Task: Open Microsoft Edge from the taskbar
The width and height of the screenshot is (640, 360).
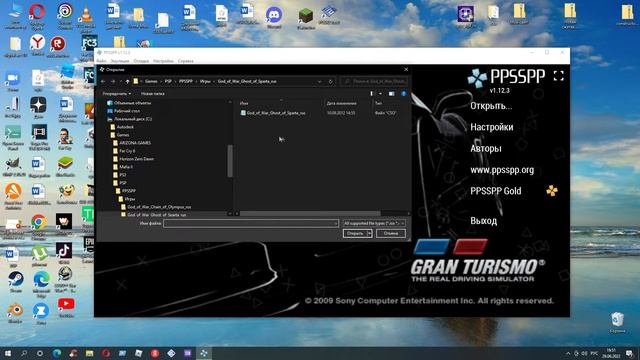Action: point(57,353)
